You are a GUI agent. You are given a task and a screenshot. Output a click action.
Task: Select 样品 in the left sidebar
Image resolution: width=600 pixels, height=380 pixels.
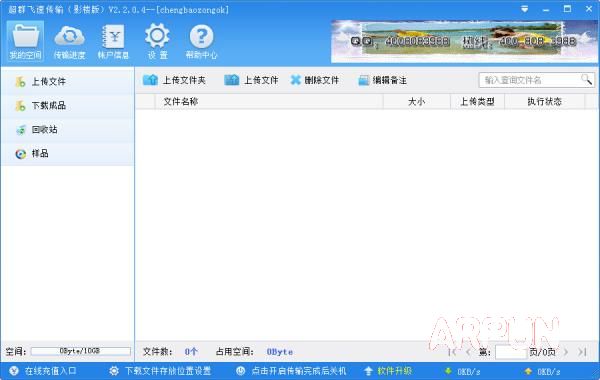pos(67,154)
